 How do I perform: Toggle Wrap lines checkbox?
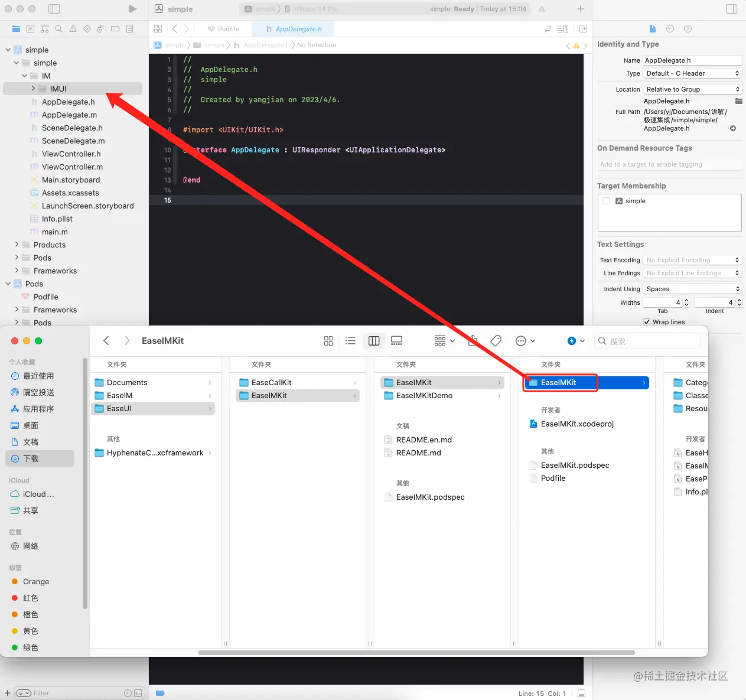[x=647, y=322]
